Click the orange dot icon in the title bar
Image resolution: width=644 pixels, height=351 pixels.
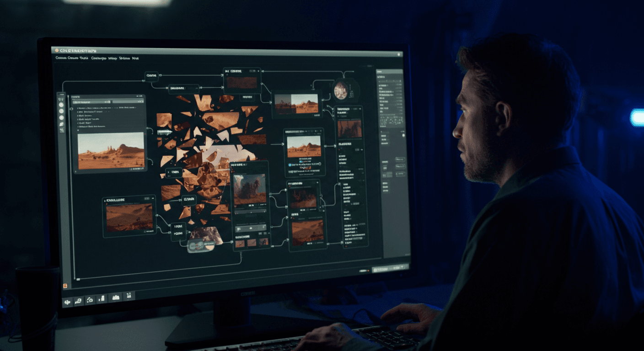tap(56, 50)
